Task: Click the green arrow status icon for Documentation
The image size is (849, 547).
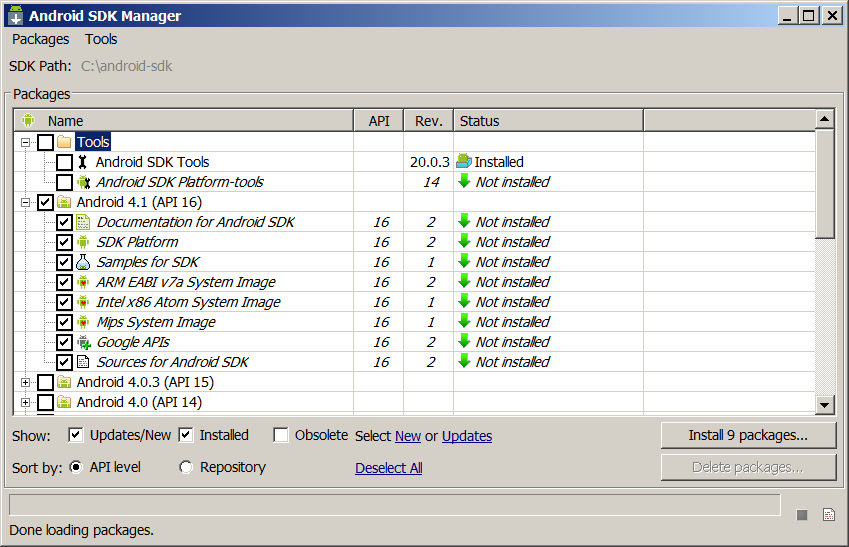Action: tap(464, 221)
